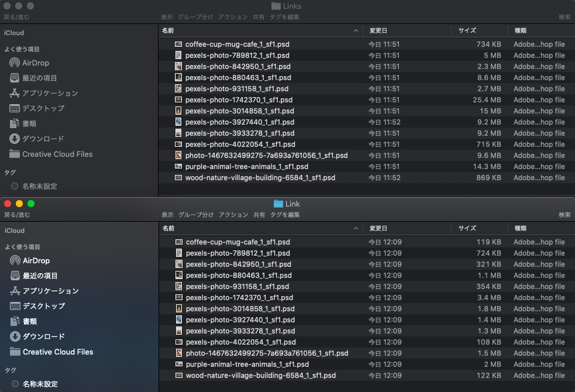Image resolution: width=575 pixels, height=392 pixels.
Task: Select 最近の項目 in the Links window sidebar
Action: 33,78
